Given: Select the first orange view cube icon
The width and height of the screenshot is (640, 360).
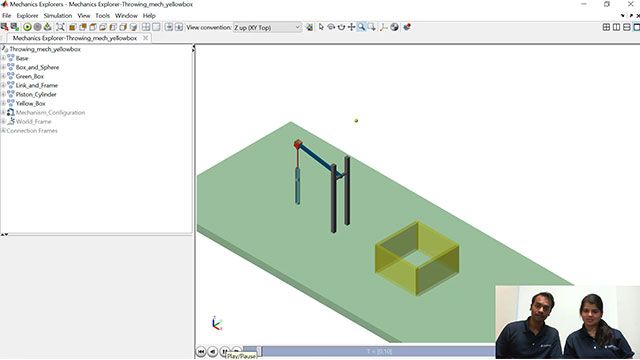Looking at the screenshot, I should click(x=73, y=27).
